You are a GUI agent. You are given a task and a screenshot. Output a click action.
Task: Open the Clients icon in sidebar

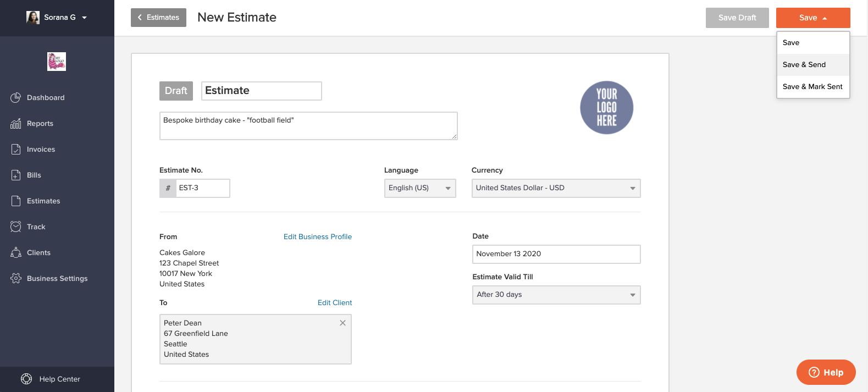(16, 253)
